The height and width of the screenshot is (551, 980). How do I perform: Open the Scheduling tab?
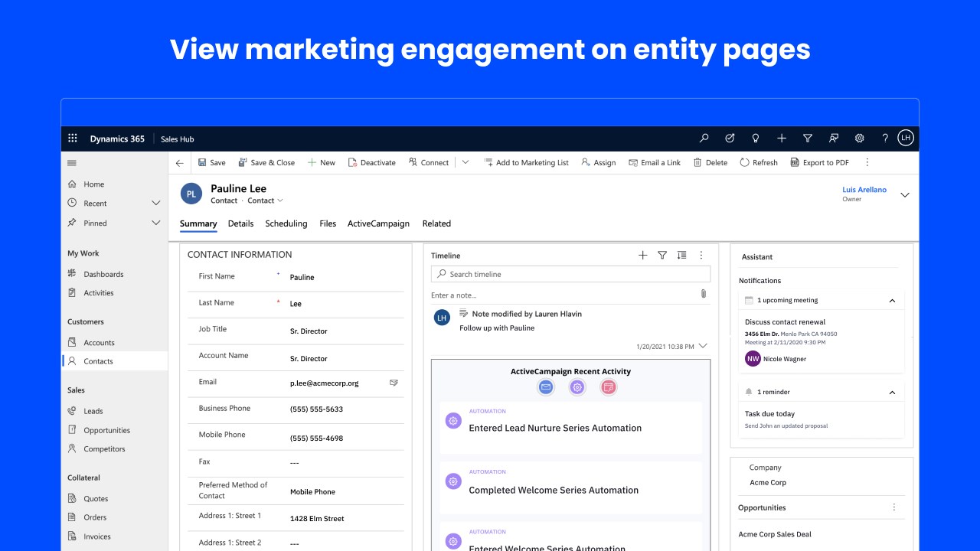[286, 223]
